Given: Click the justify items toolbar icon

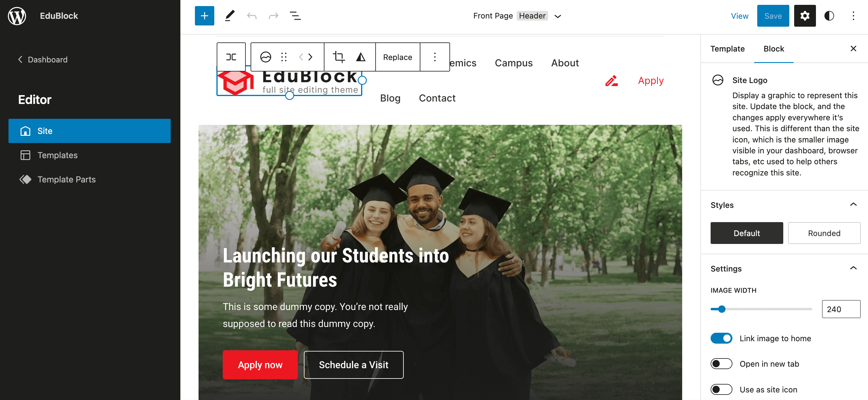Looking at the screenshot, I should tap(231, 57).
